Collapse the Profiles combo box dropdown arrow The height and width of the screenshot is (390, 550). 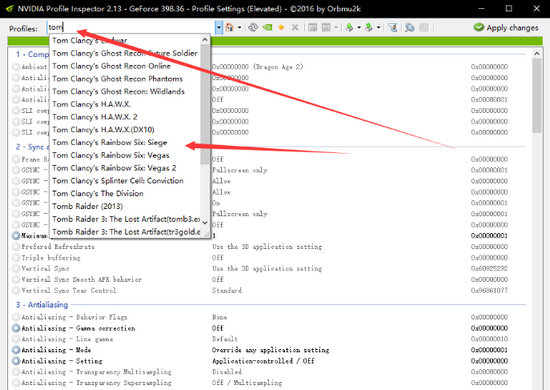[x=219, y=27]
